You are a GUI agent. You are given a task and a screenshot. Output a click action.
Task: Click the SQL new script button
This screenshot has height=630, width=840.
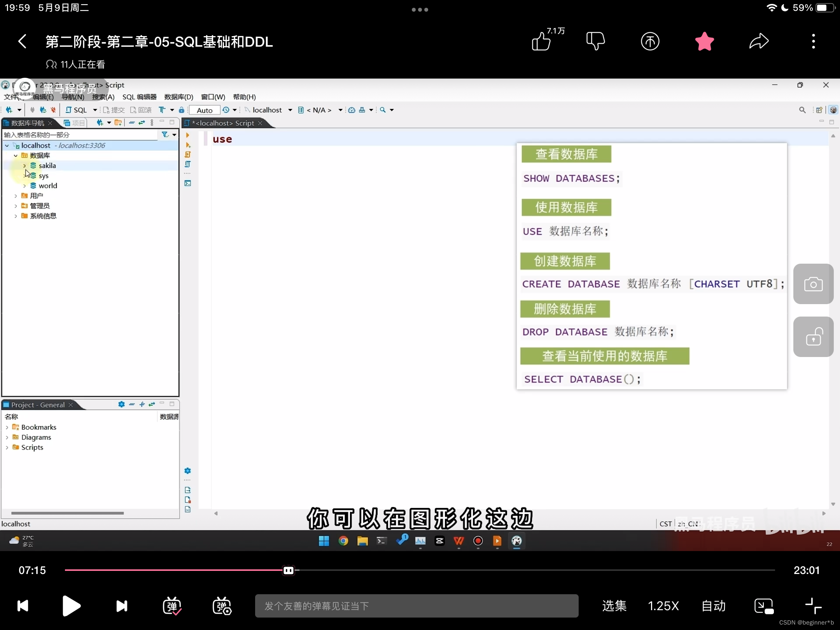(x=76, y=110)
